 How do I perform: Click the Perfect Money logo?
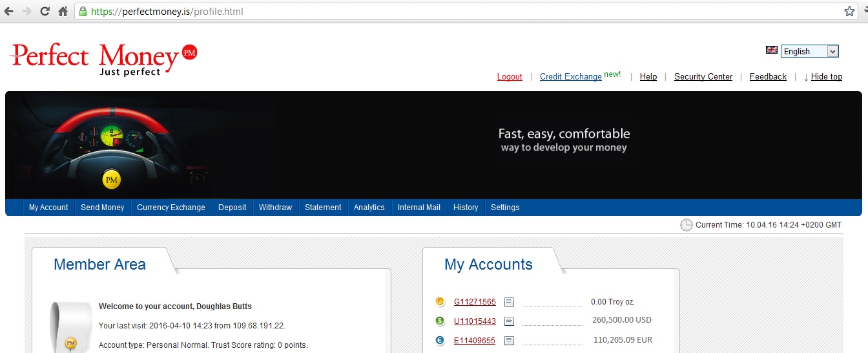pos(104,58)
